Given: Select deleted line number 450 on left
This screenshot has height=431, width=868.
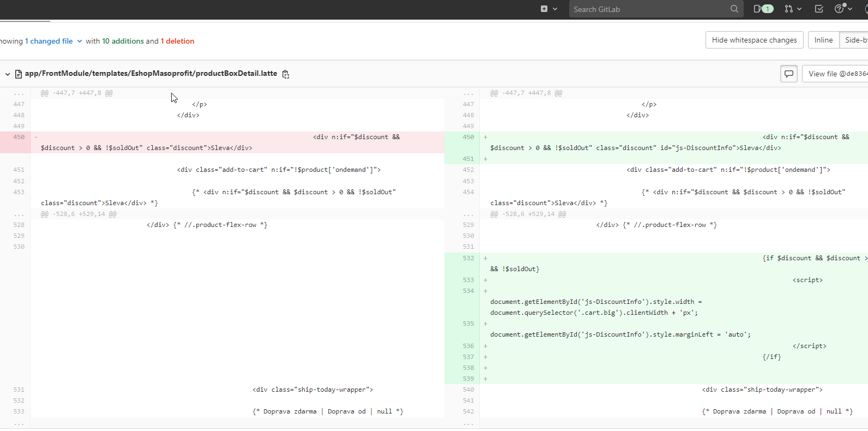Looking at the screenshot, I should click(x=19, y=137).
